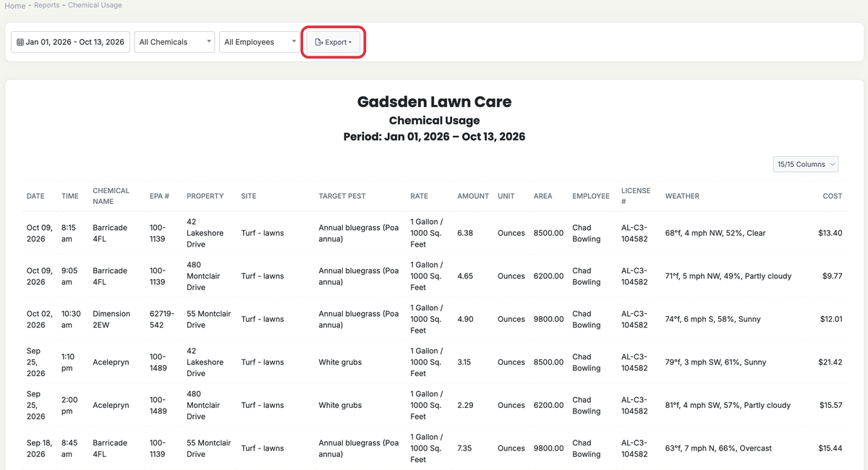Click the 9:05 am time cell
The width and height of the screenshot is (868, 470).
tap(70, 276)
